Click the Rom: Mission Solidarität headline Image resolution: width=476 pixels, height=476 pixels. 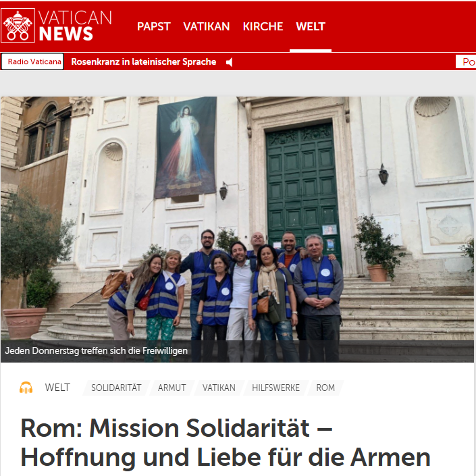(x=226, y=443)
